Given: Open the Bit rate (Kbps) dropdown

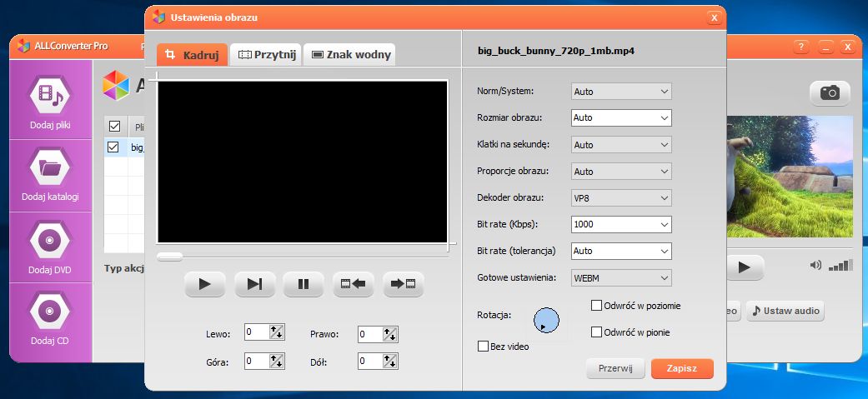Looking at the screenshot, I should 621,224.
